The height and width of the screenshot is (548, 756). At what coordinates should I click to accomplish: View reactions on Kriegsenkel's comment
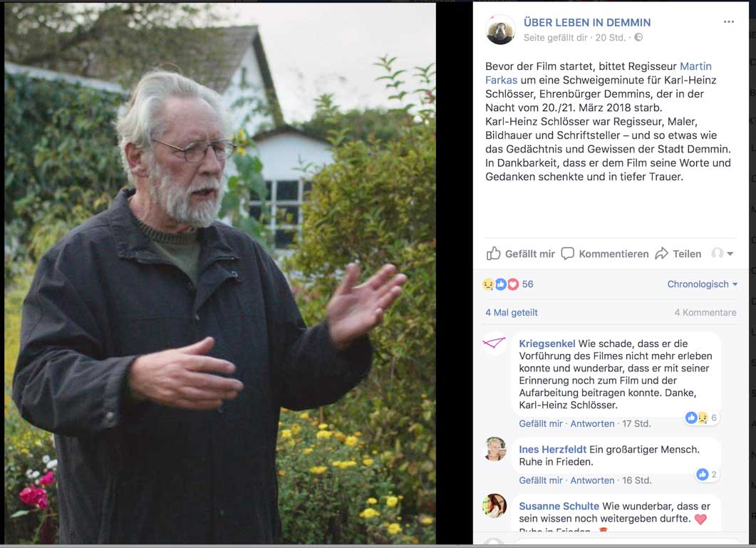702,418
